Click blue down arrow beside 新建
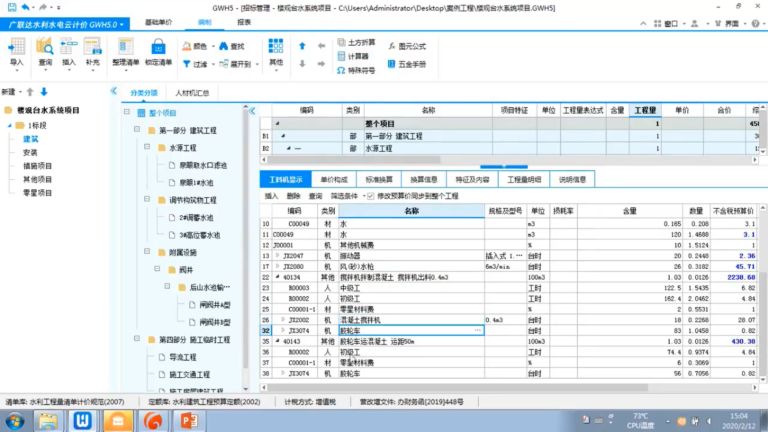 tap(44, 92)
